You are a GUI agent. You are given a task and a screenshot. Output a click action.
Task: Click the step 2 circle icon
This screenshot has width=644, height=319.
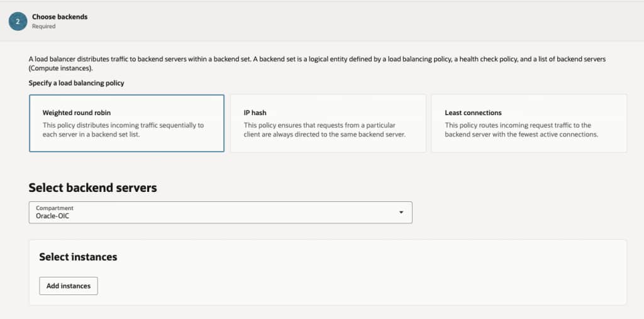[18, 21]
